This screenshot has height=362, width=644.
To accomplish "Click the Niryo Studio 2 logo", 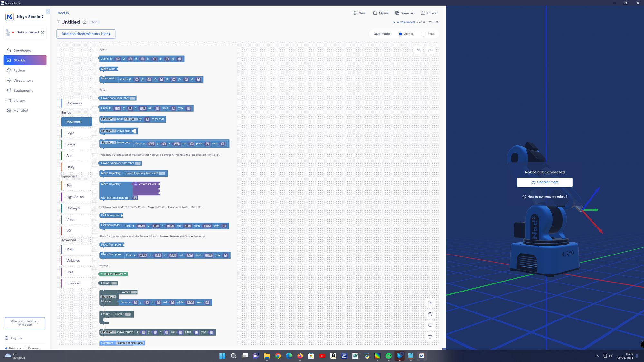I will point(10,17).
